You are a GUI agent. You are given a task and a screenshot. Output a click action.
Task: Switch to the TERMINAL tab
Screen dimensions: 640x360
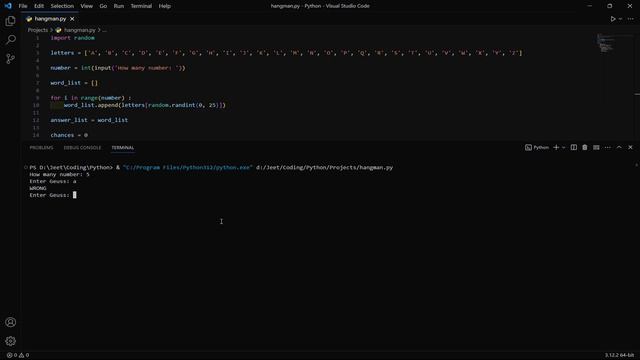(123, 148)
